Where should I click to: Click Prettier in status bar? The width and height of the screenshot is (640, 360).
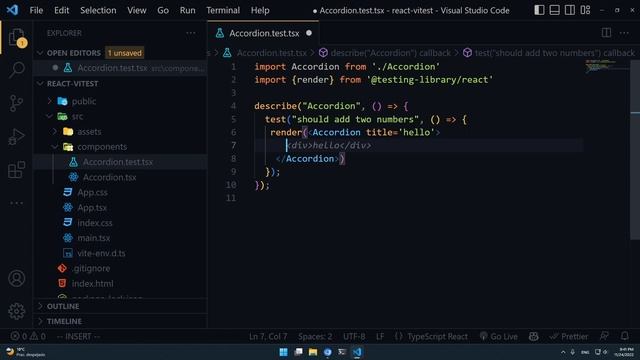tap(569, 336)
